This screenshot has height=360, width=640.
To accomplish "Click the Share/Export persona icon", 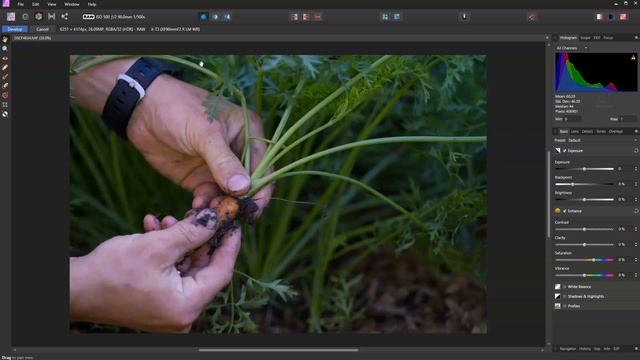I will tap(64, 17).
